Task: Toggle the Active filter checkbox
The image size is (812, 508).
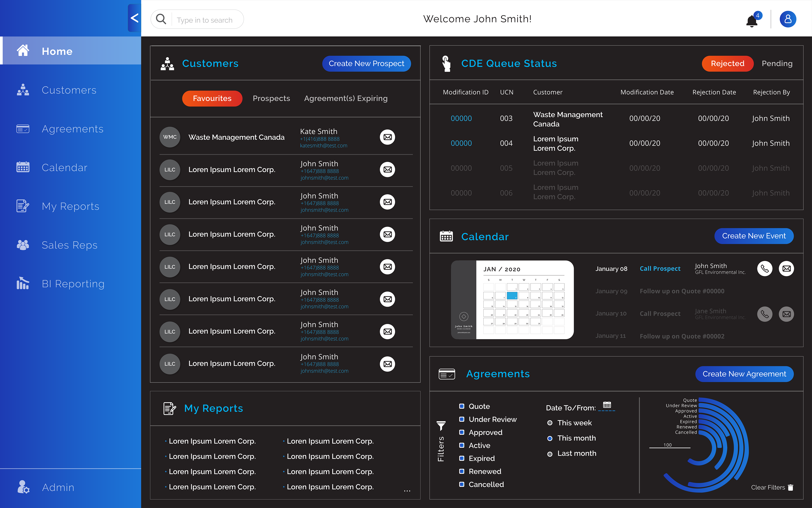Action: point(462,445)
